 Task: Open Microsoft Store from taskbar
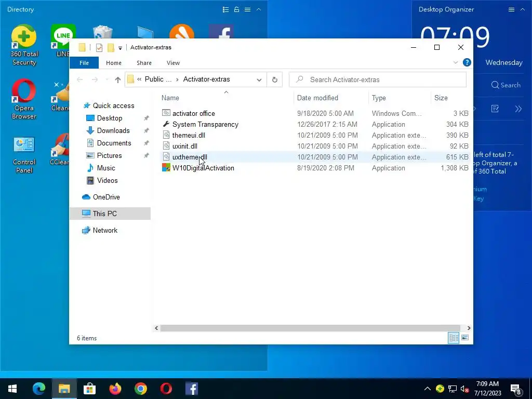pos(89,389)
